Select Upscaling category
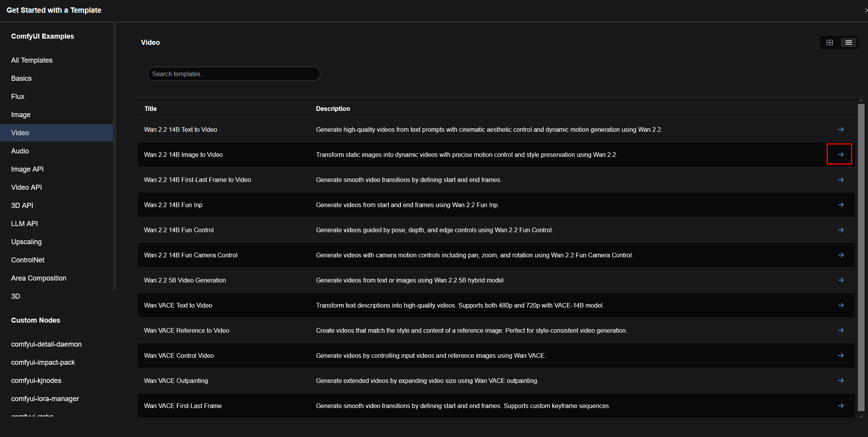The image size is (868, 437). pyautogui.click(x=56, y=242)
